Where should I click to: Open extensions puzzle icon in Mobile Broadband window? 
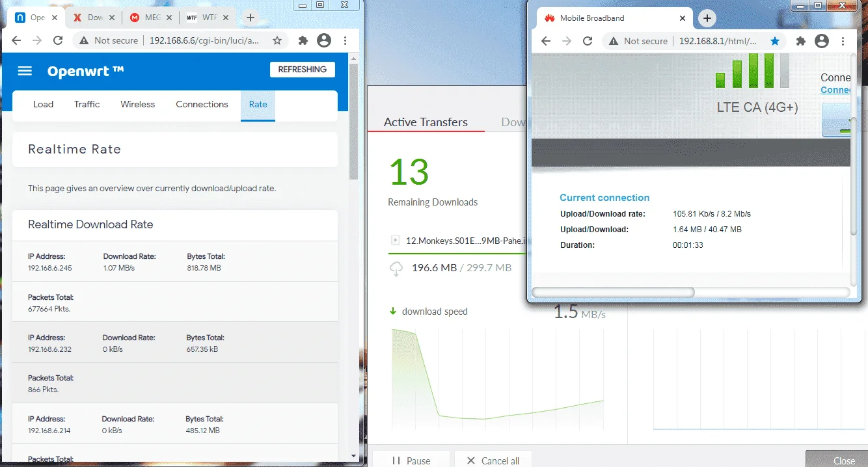pos(800,41)
